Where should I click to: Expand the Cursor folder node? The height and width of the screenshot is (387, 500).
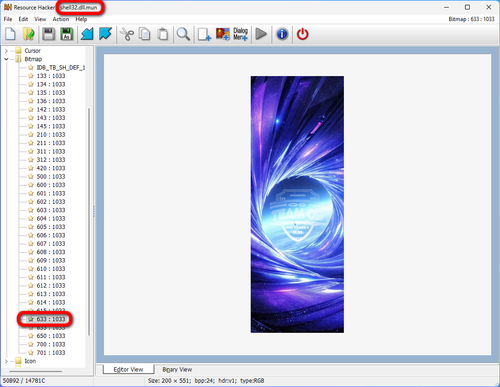pyautogui.click(x=6, y=51)
